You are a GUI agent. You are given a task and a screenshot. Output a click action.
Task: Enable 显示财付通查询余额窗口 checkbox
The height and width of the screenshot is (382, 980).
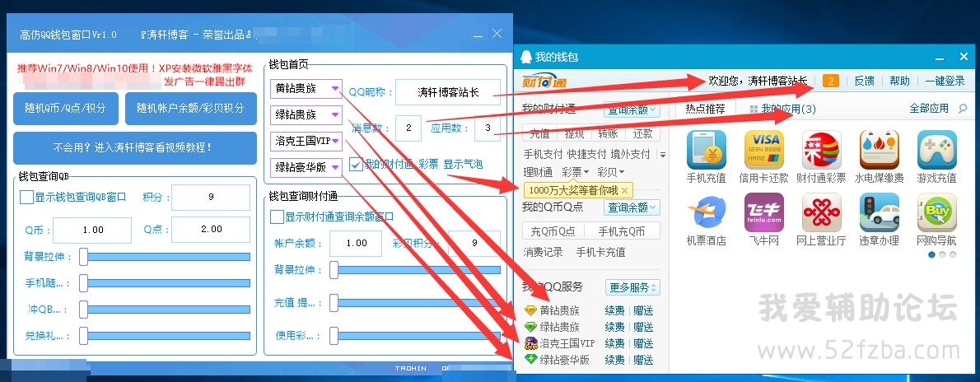coord(276,217)
